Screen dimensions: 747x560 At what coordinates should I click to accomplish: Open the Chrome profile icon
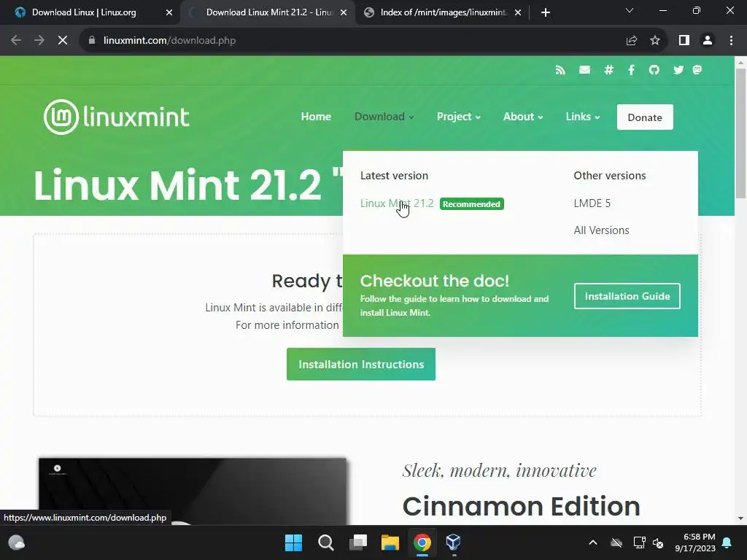(x=708, y=41)
